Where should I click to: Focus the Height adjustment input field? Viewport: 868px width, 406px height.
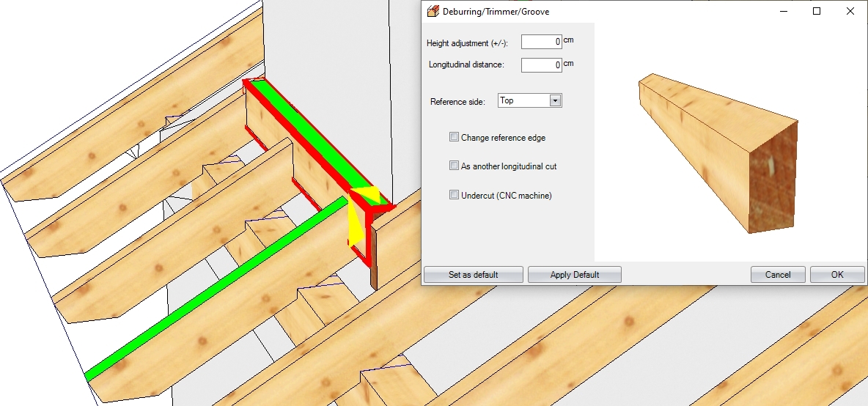coord(541,43)
